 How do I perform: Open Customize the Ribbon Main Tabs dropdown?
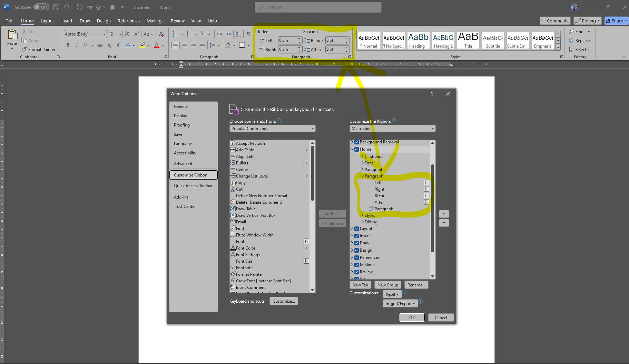[x=392, y=128]
